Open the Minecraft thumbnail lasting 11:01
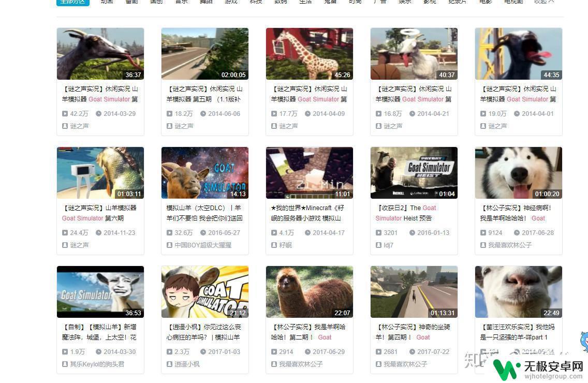The height and width of the screenshot is (383, 588). [310, 173]
